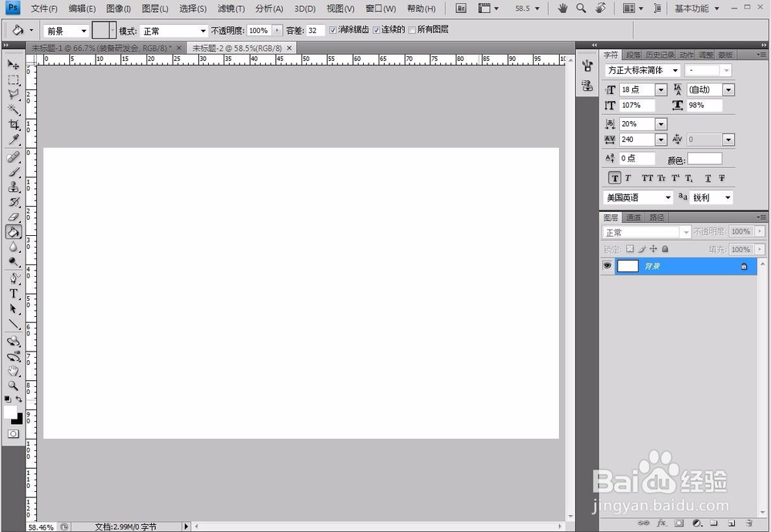
Task: Select the Background layer thumbnail
Action: (628, 266)
